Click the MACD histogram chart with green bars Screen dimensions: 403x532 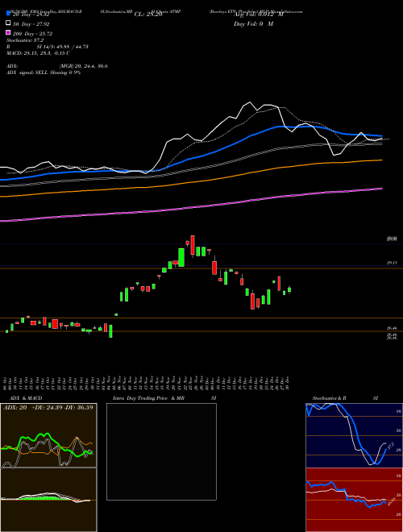point(48,500)
